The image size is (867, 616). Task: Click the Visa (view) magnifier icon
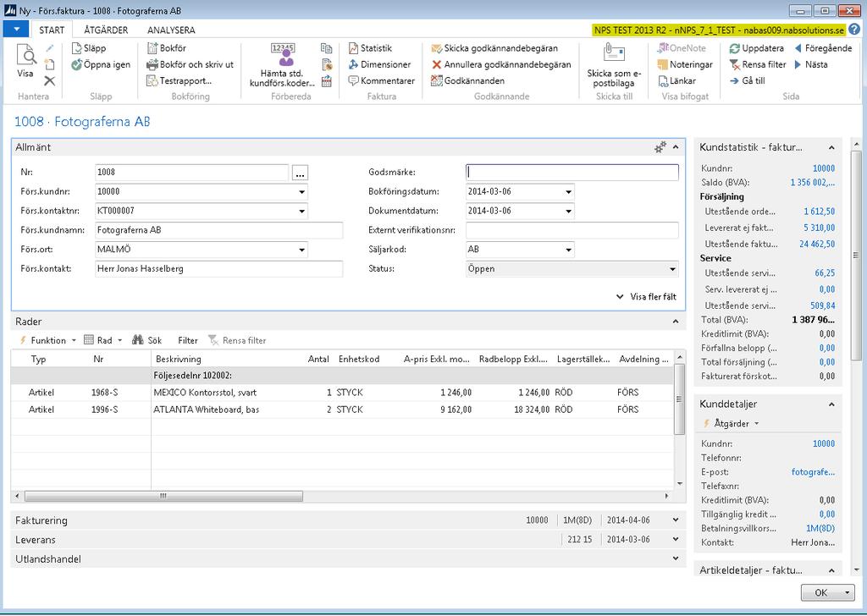pos(26,55)
